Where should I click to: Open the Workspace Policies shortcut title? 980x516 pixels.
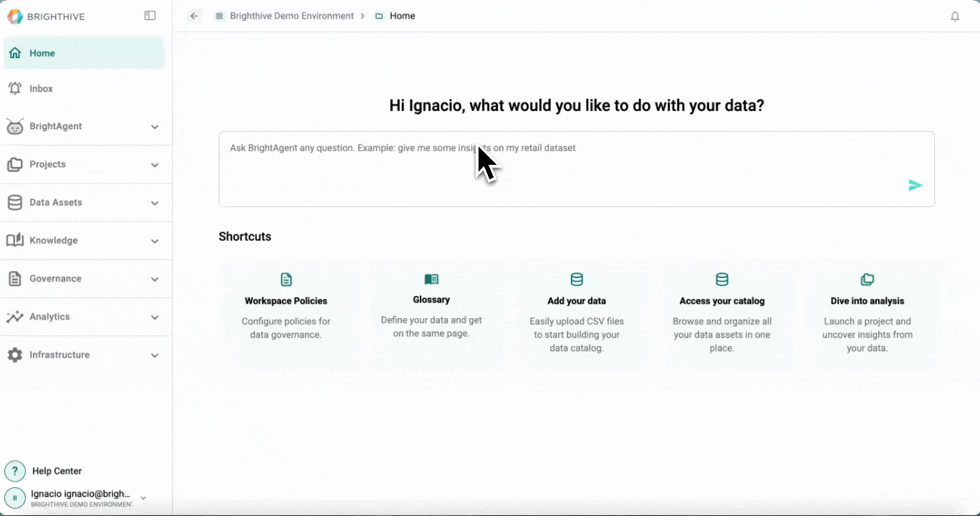[286, 301]
